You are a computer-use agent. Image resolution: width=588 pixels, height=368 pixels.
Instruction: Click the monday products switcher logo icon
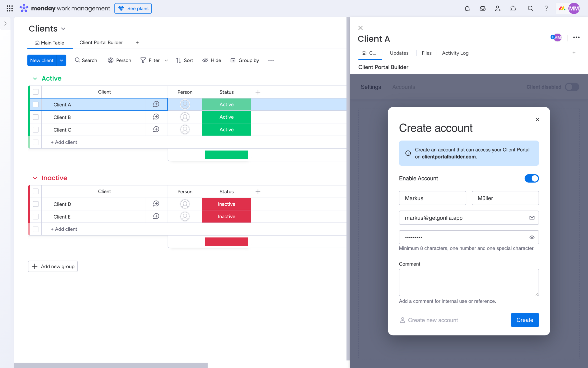(x=562, y=9)
